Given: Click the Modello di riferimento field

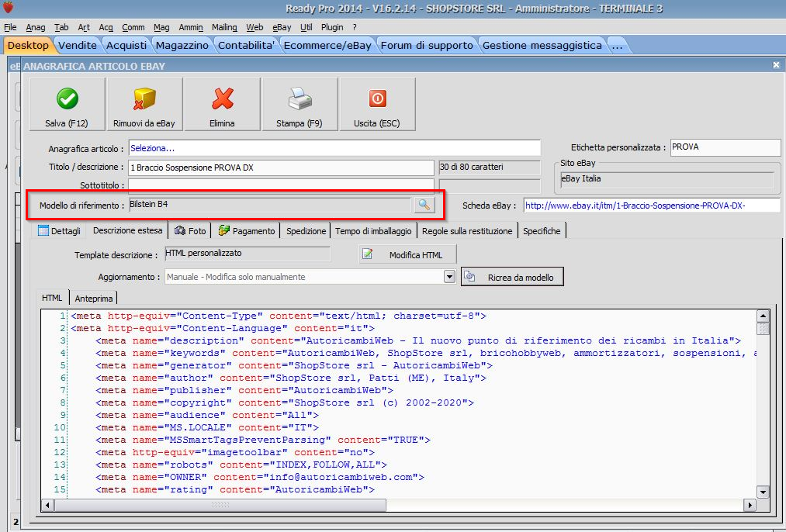Looking at the screenshot, I should 270,205.
